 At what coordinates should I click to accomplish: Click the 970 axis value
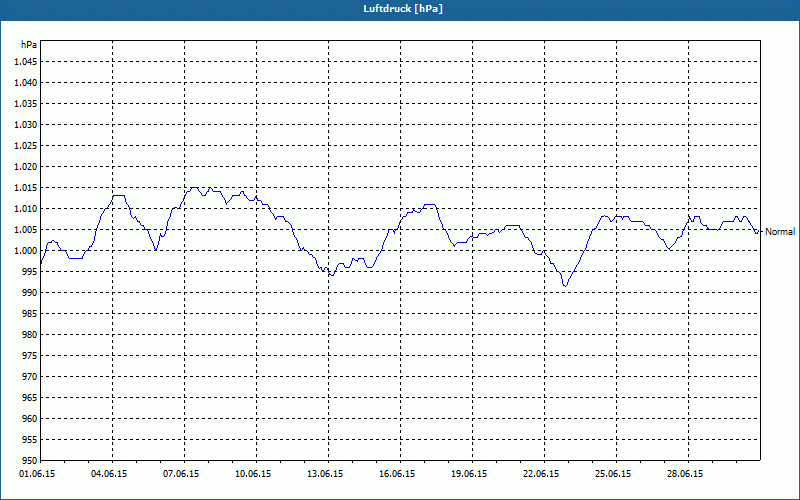[x=30, y=377]
